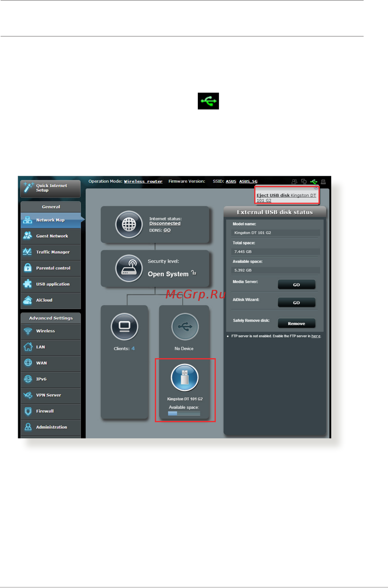Click GO button for Media Server
Screen dimensions: 388x588
tap(297, 284)
